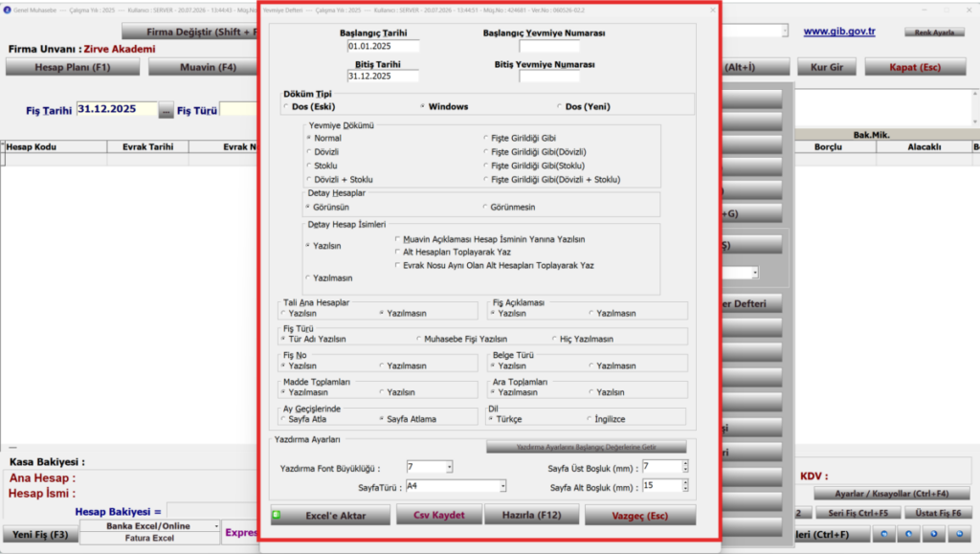Image resolution: width=980 pixels, height=554 pixels.
Task: Export the journal with Excel'e Aktar
Action: [330, 516]
